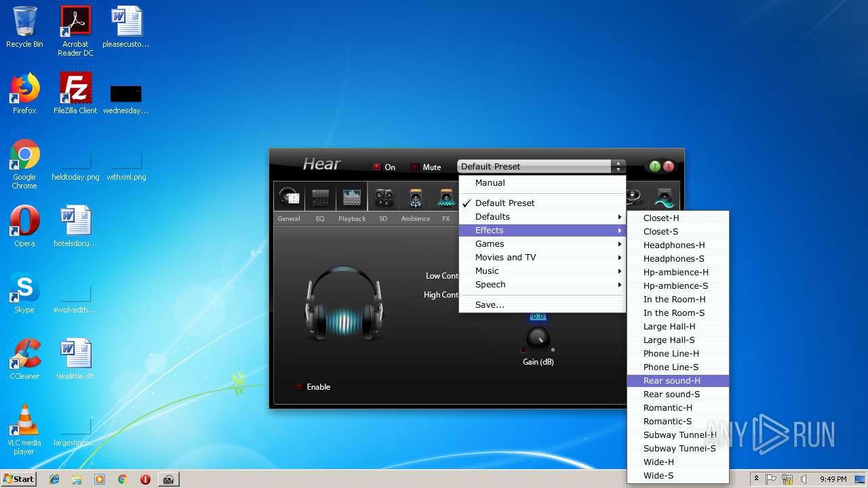This screenshot has width=868, height=488.
Task: Expand the Movies and TV submenu
Action: click(x=542, y=258)
